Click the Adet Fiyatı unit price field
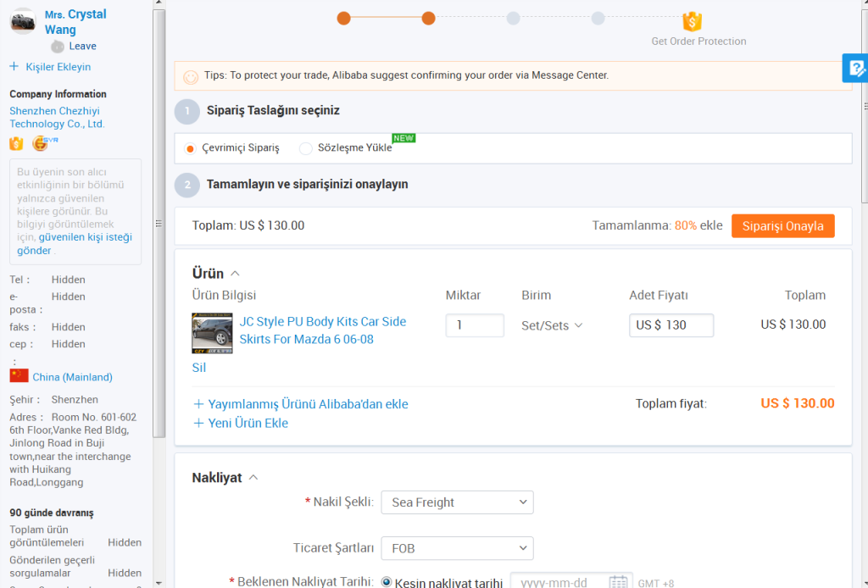 [x=671, y=325]
